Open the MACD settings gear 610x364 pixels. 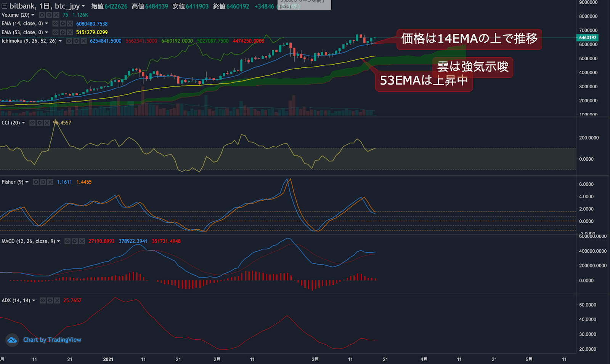point(74,241)
